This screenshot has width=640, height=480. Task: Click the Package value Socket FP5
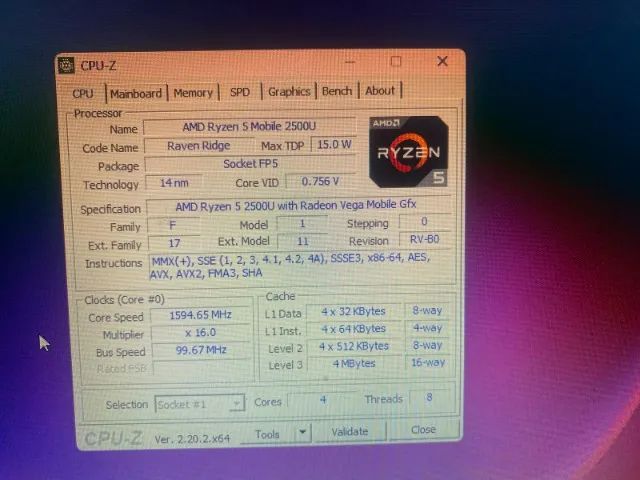click(250, 164)
